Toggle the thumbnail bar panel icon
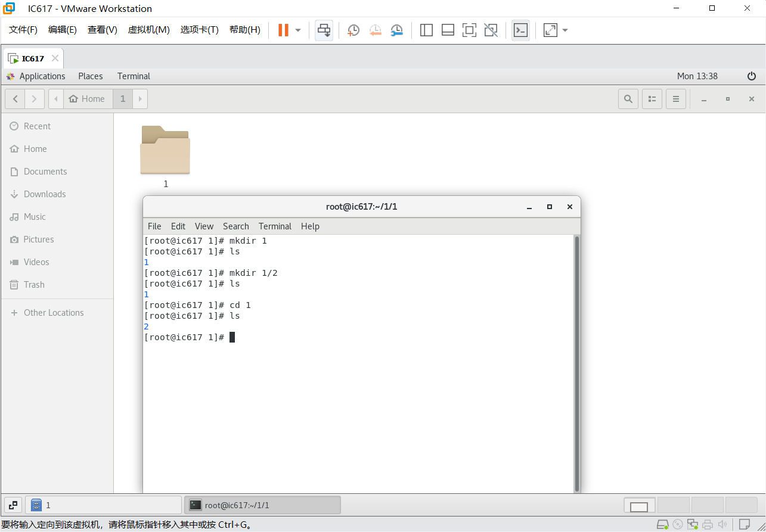 click(448, 30)
